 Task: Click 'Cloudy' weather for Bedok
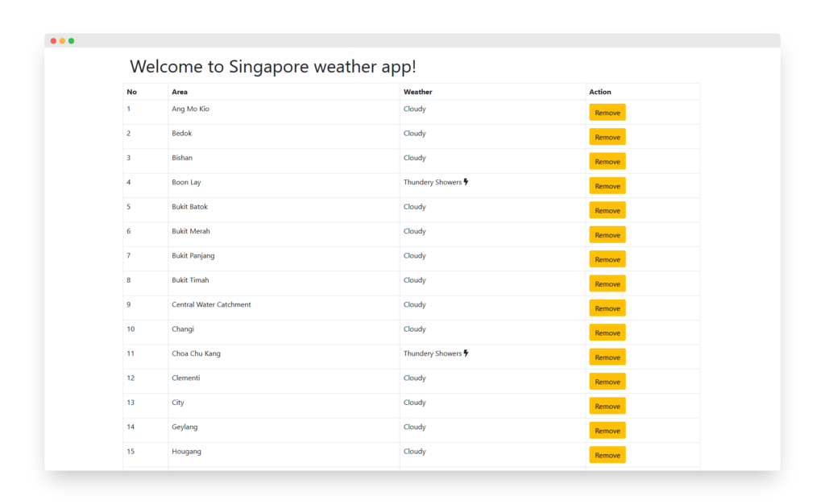[x=415, y=134]
